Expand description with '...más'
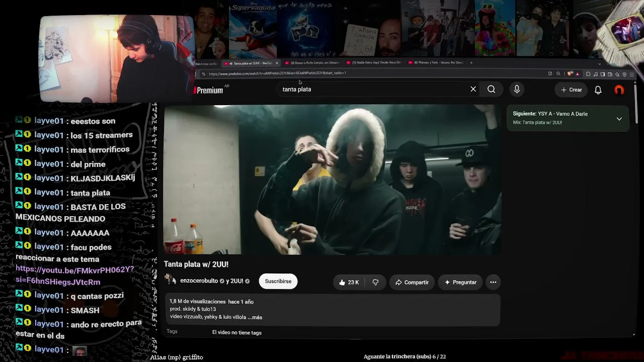The width and height of the screenshot is (644, 362). 255,317
